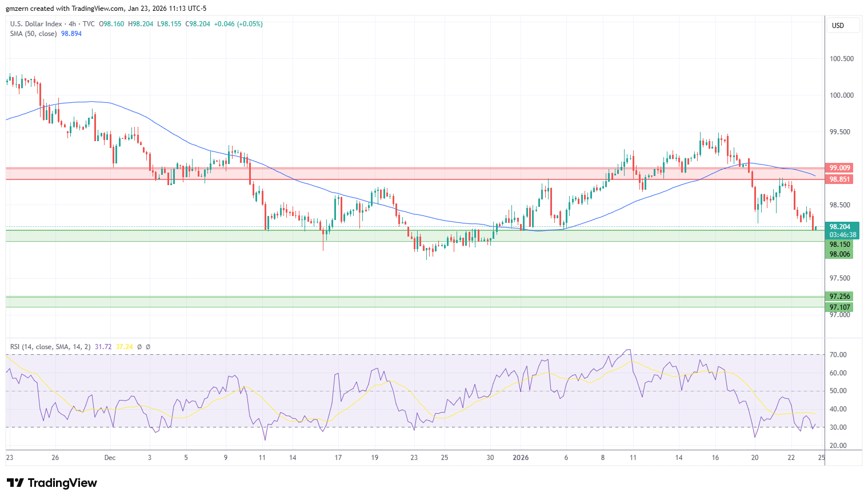Click the SMA value 98.894

click(71, 34)
